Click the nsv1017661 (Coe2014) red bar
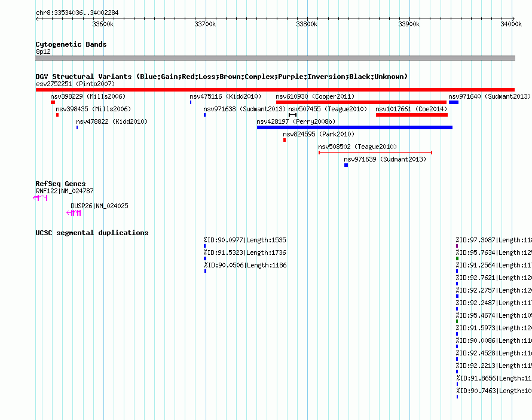 [412, 115]
